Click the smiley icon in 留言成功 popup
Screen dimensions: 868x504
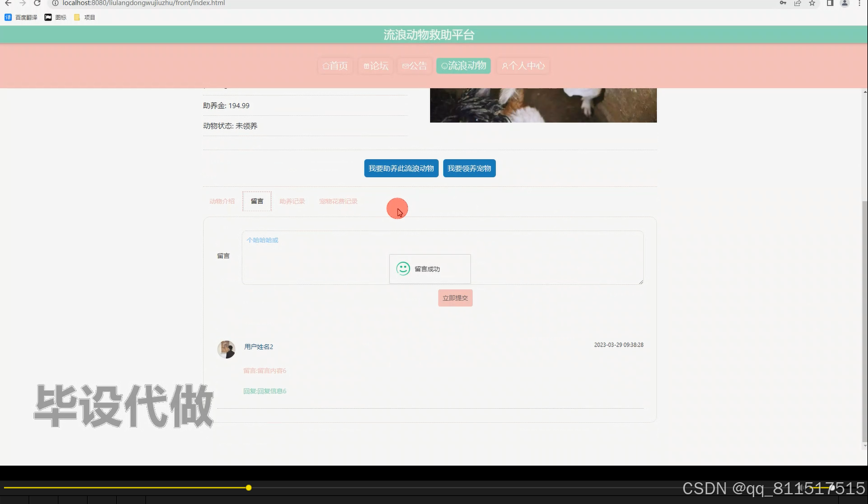tap(403, 269)
